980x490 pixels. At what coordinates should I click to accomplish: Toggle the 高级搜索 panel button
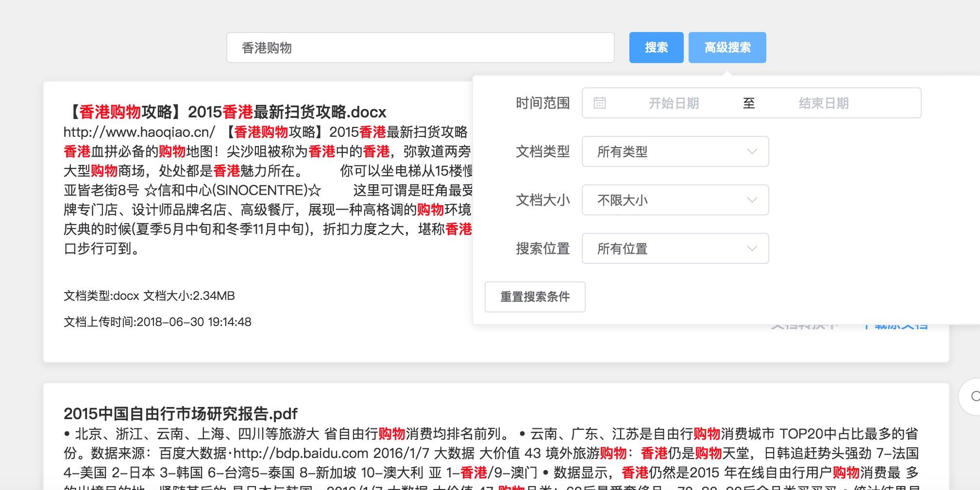click(727, 48)
